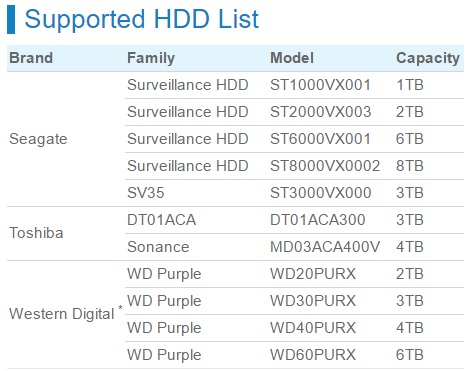Screen dimensions: 466x371
Task: Select the Brand column header
Action: (x=31, y=58)
